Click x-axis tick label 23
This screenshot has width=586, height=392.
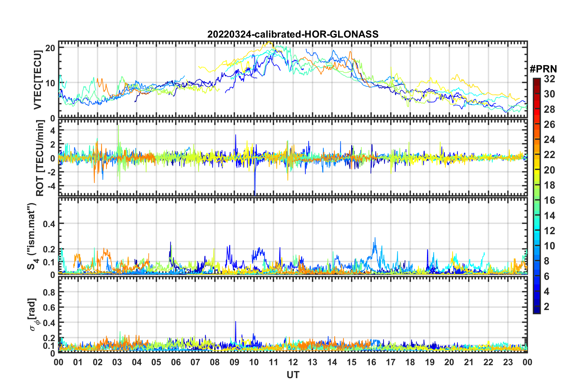tap(508, 362)
